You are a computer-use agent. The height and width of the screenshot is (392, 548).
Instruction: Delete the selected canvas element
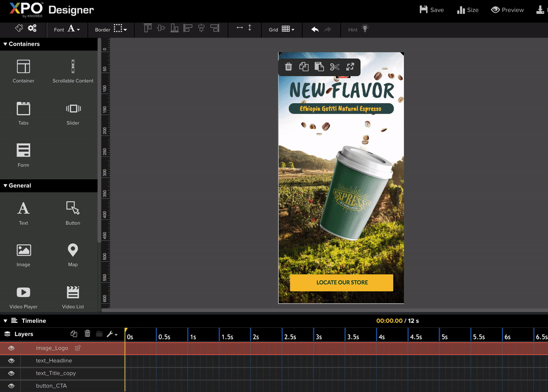(288, 66)
